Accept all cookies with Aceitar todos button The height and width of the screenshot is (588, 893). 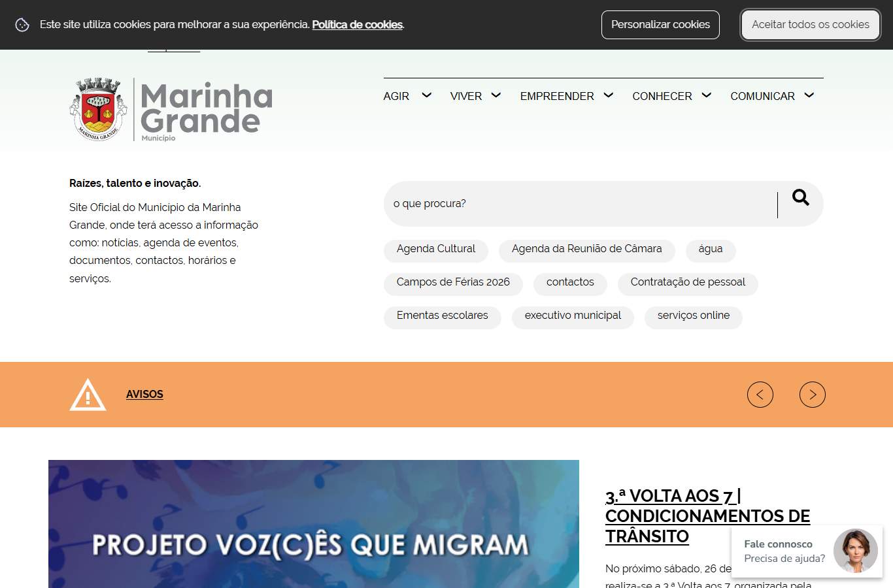(x=811, y=25)
